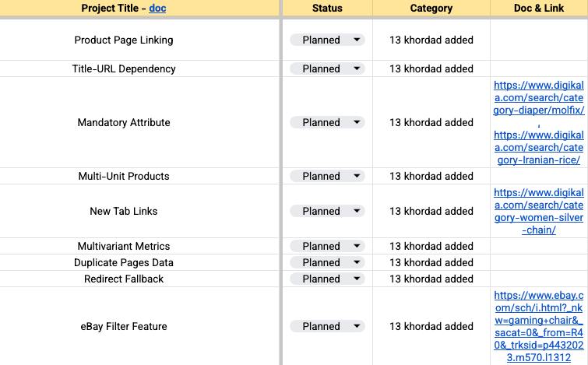This screenshot has width=588, height=365.
Task: Follow the Digikala Iranian-rice category link
Action: pyautogui.click(x=538, y=147)
